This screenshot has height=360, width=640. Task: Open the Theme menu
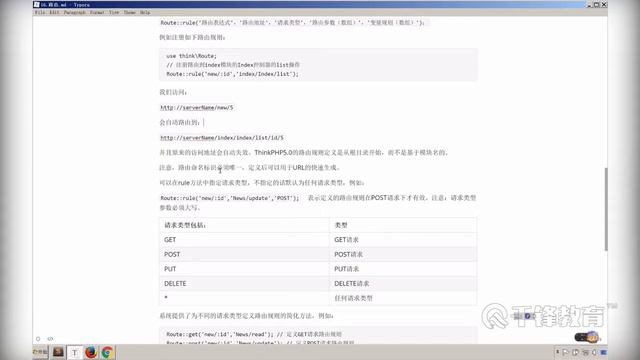click(x=130, y=13)
